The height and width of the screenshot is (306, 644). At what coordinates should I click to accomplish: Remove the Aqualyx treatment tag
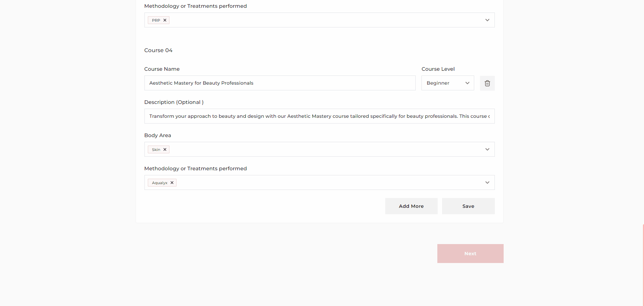(172, 183)
